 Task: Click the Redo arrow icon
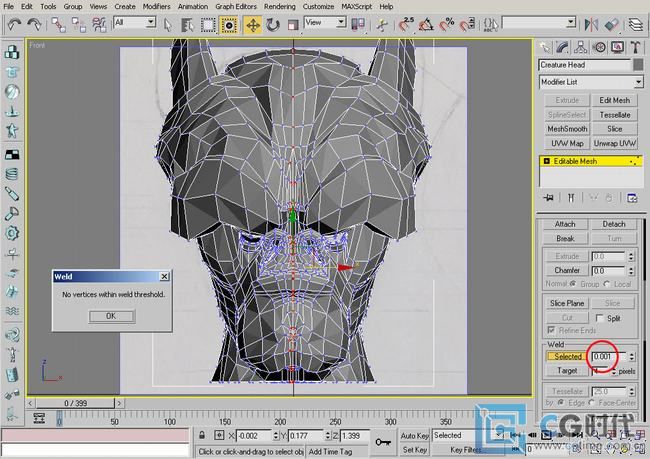pos(34,24)
